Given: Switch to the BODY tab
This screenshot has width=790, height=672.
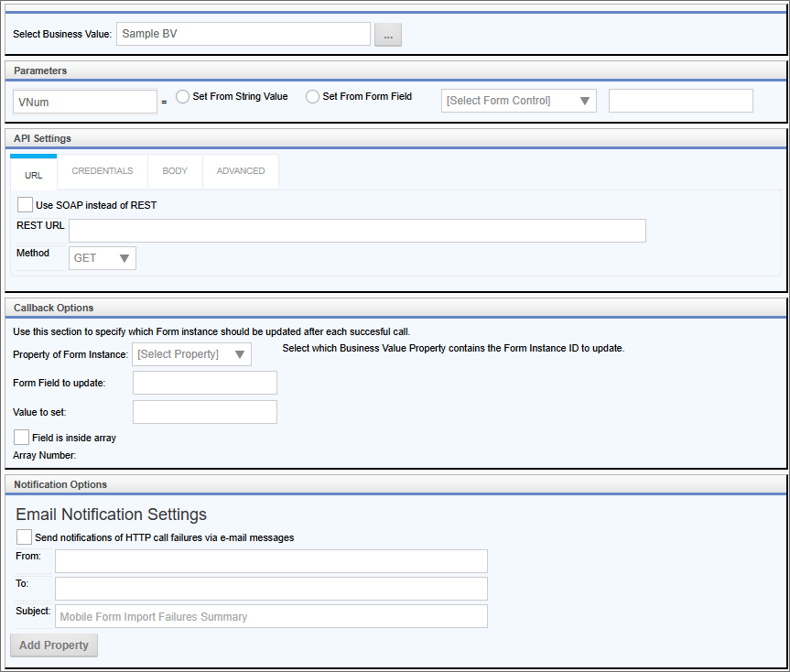Looking at the screenshot, I should 175,171.
